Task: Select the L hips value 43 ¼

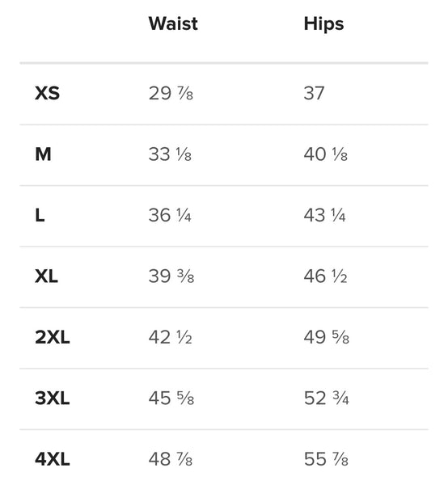Action: coord(324,215)
